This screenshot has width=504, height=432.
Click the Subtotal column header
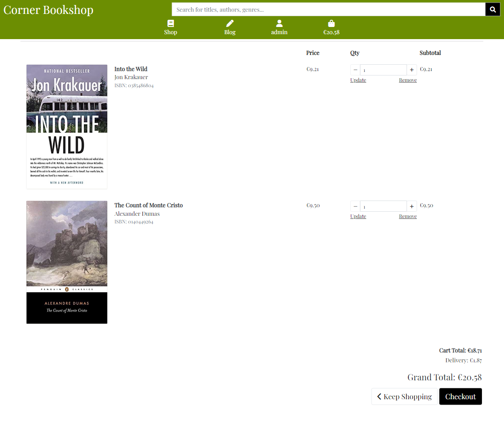point(430,53)
